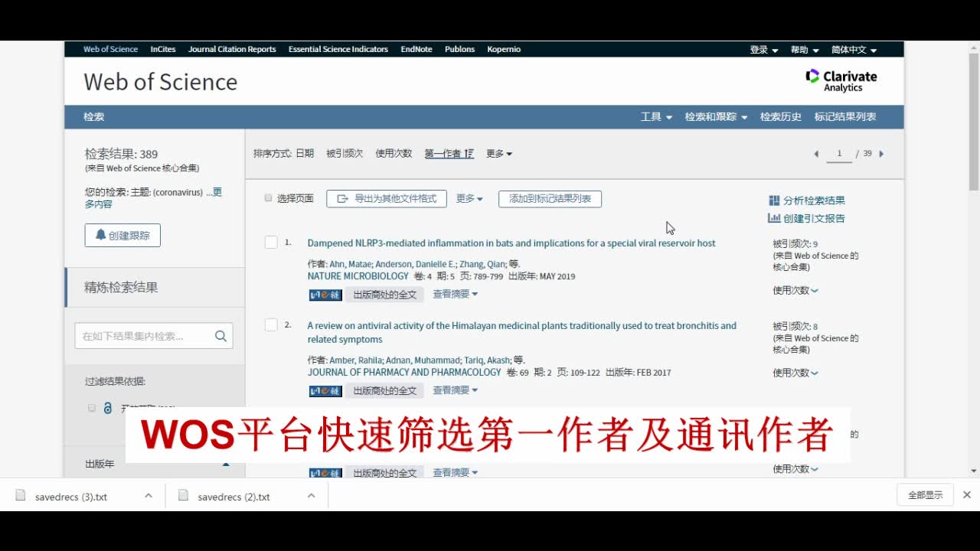Sort results by 被引频次

[345, 154]
